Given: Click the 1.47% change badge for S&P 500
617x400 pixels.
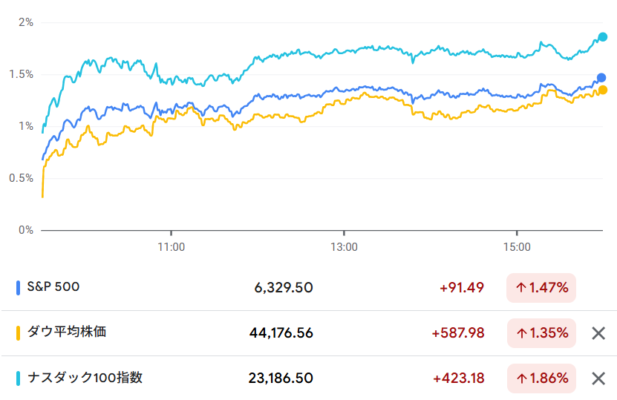Looking at the screenshot, I should coord(541,288).
